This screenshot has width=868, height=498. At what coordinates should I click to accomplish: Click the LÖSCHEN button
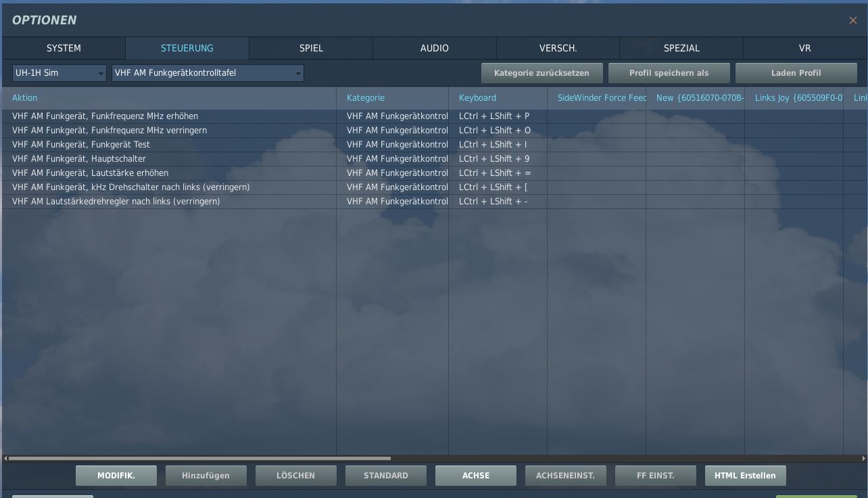pyautogui.click(x=295, y=475)
